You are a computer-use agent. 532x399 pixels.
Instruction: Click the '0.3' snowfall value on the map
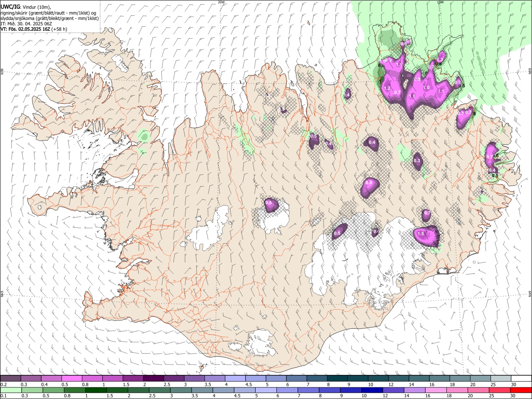(x=417, y=161)
